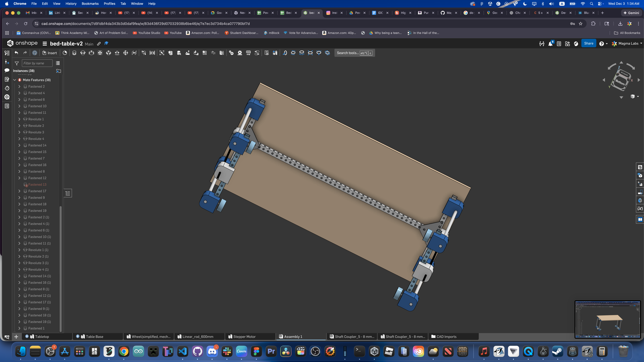This screenshot has width=644, height=362.
Task: Click the blue Share button
Action: [589, 43]
